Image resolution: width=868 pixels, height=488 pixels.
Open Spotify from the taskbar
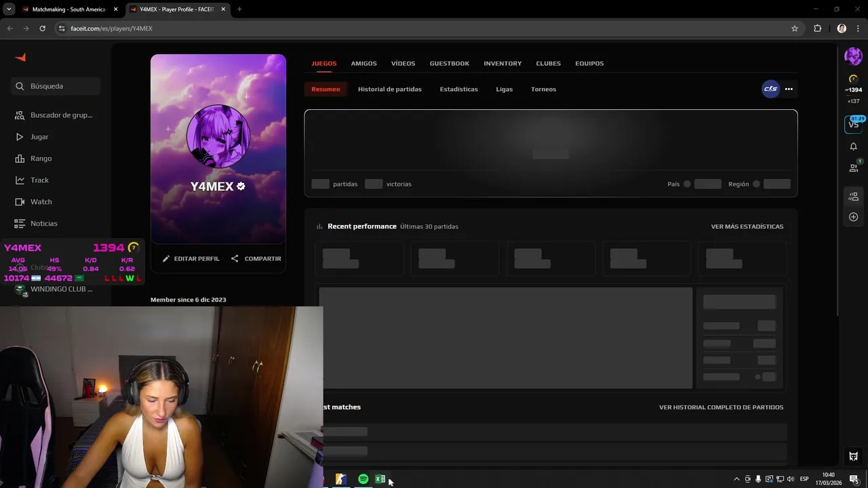(363, 479)
